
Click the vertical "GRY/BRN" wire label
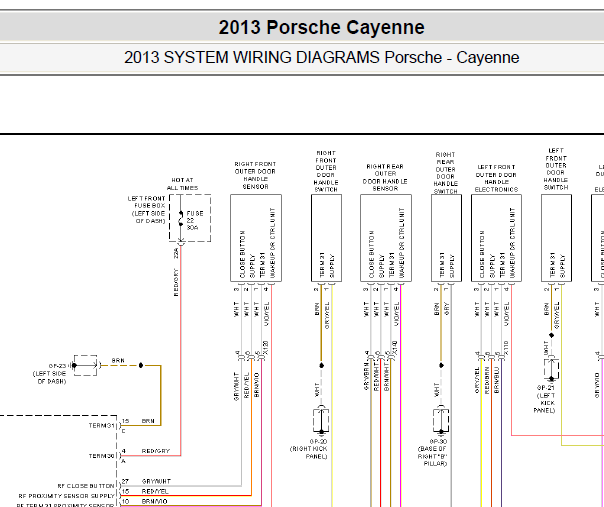point(366,376)
